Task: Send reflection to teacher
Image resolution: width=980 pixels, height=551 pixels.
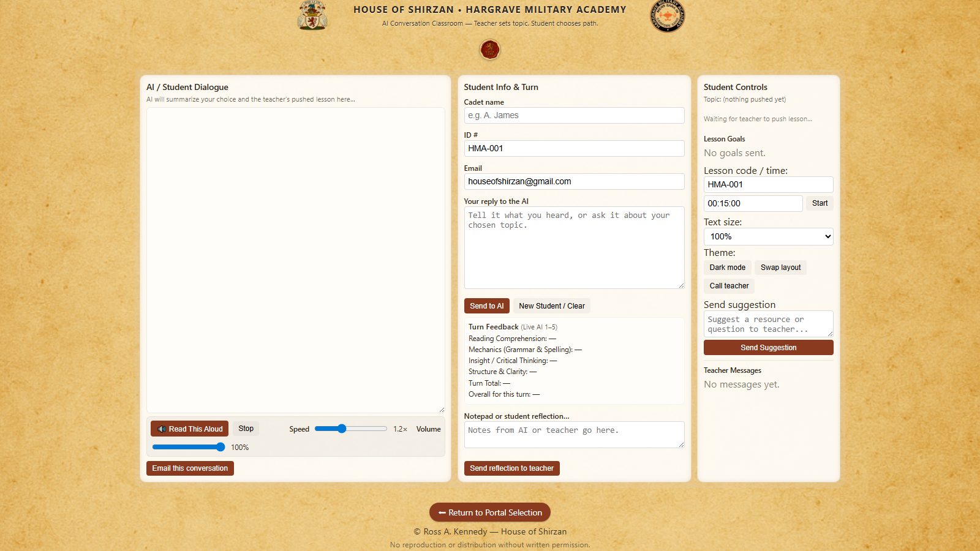Action: coord(511,468)
